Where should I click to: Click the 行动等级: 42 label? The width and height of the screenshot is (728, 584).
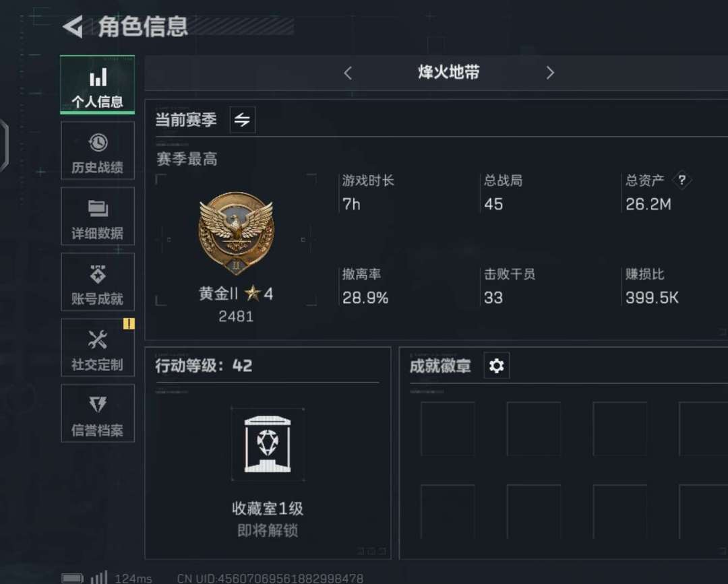(204, 366)
